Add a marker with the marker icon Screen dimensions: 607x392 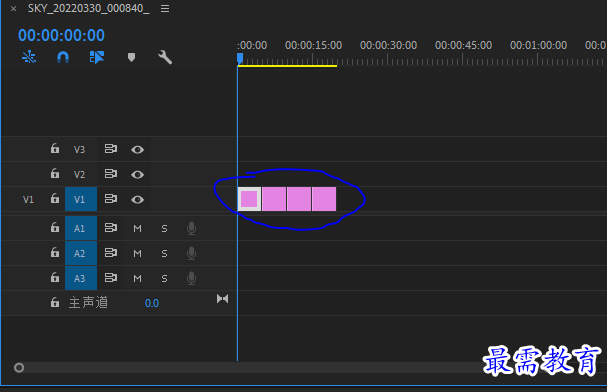tap(131, 58)
